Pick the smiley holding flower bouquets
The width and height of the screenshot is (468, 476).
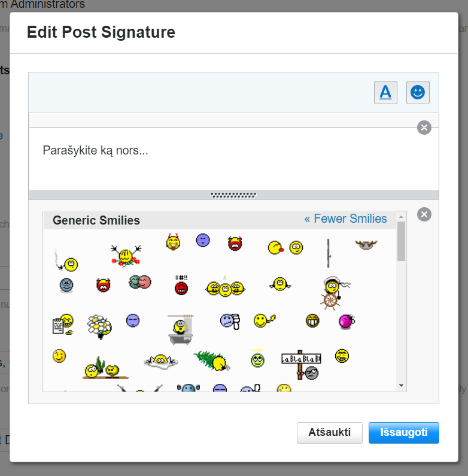(126, 256)
